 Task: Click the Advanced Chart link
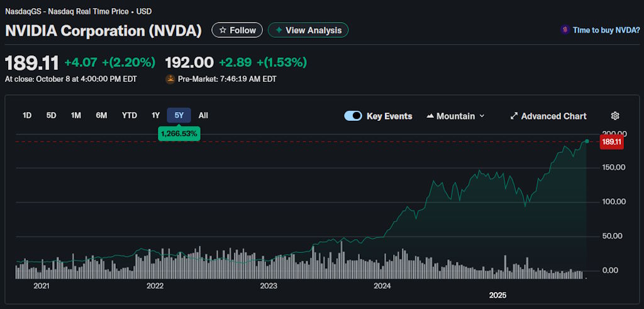point(553,116)
